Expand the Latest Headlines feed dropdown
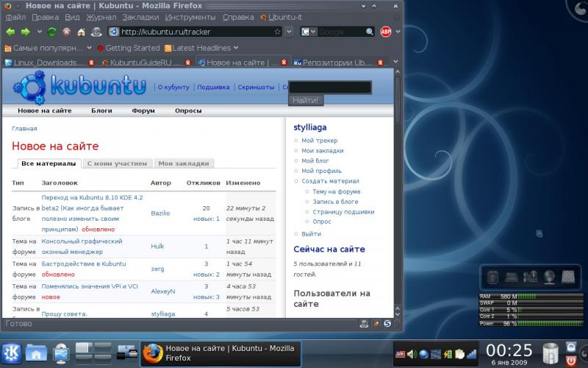The height and width of the screenshot is (368, 588). click(236, 48)
